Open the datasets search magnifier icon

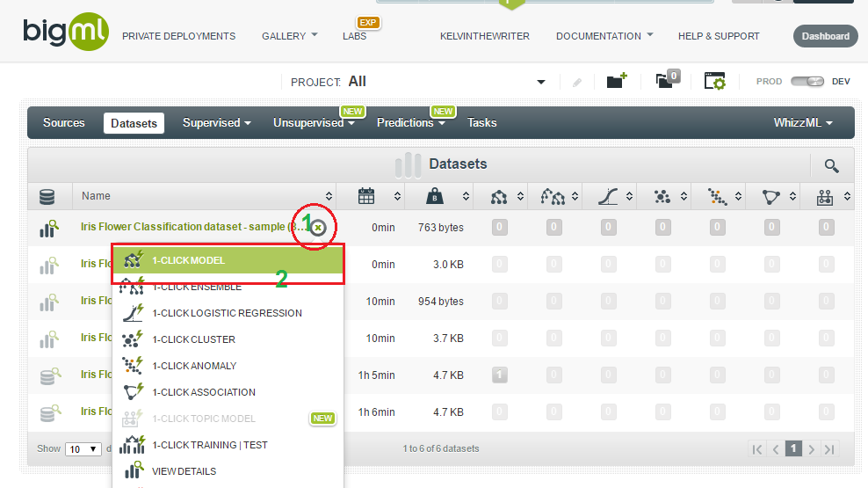[831, 165]
